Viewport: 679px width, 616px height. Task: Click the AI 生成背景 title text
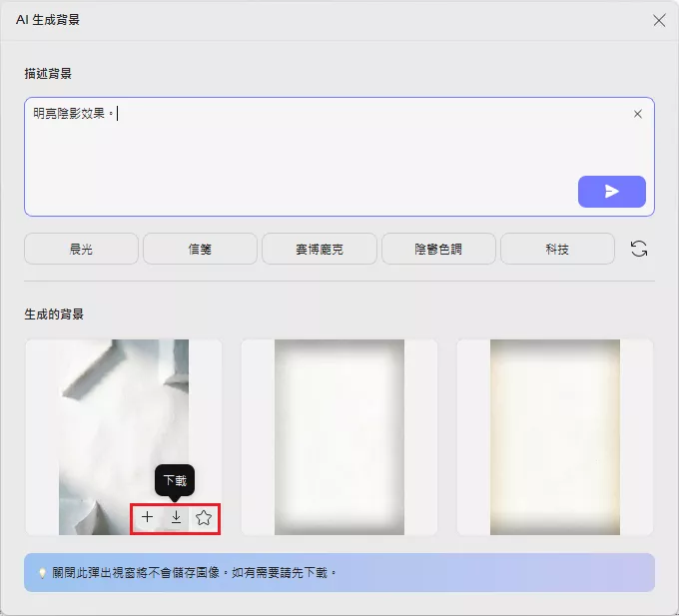click(x=48, y=20)
